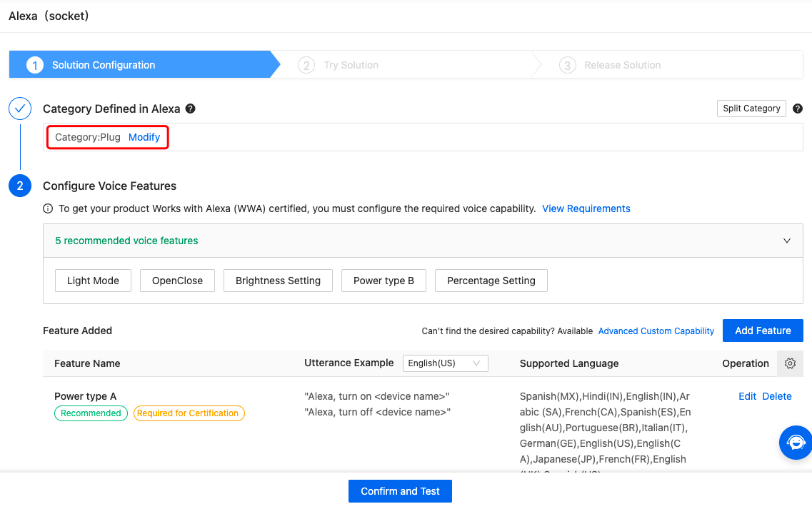Image resolution: width=812 pixels, height=509 pixels.
Task: Click Recommended tag under Power type A
Action: coord(91,413)
